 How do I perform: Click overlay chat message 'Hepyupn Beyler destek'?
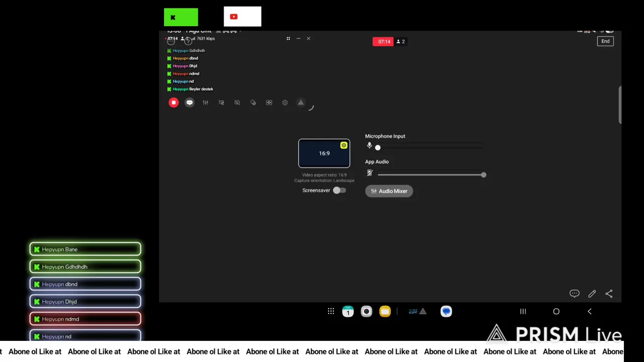tap(190, 89)
